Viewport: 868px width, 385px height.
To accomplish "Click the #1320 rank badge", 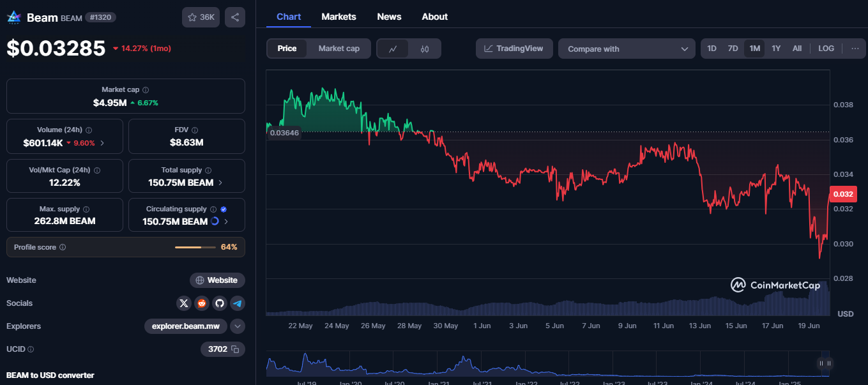I will [100, 17].
